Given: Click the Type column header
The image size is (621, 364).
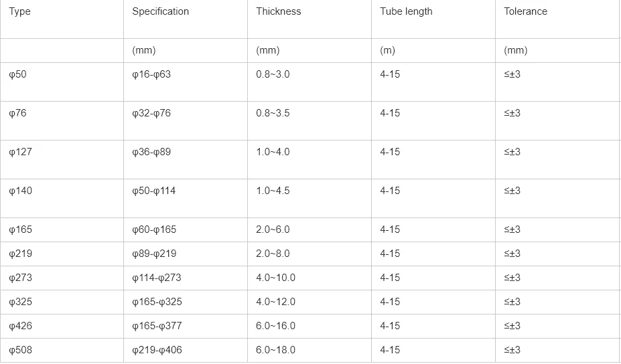Looking at the screenshot, I should 20,11.
